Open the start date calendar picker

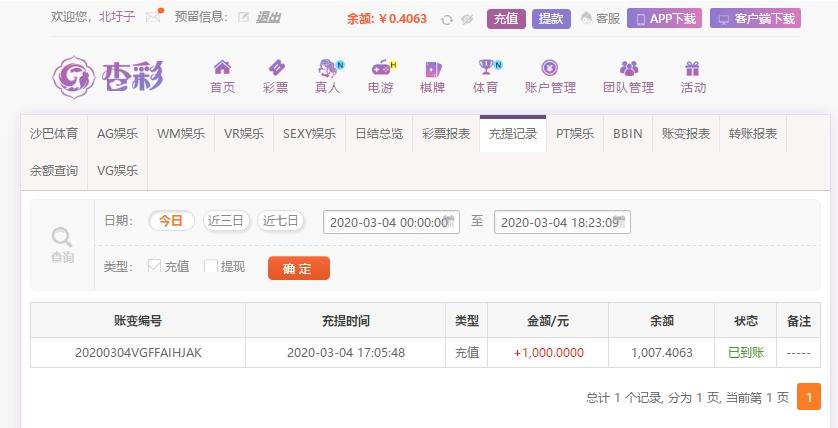[449, 220]
